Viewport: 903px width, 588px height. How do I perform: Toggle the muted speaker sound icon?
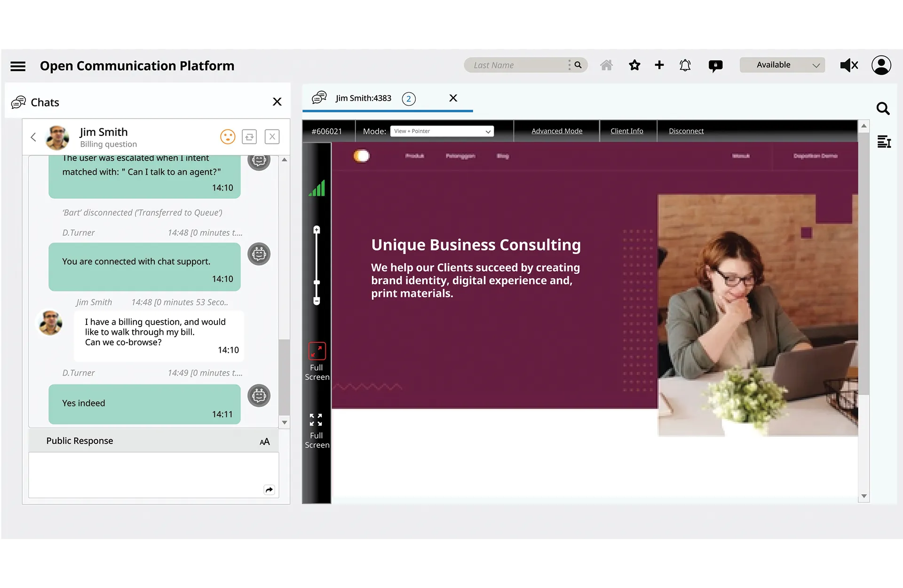849,65
